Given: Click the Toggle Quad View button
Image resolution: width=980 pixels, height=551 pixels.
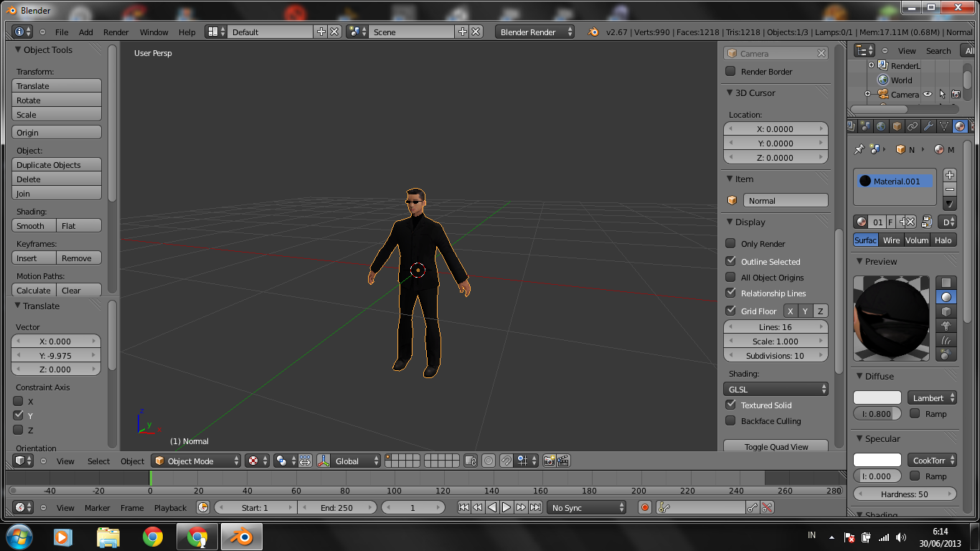Looking at the screenshot, I should [x=776, y=447].
